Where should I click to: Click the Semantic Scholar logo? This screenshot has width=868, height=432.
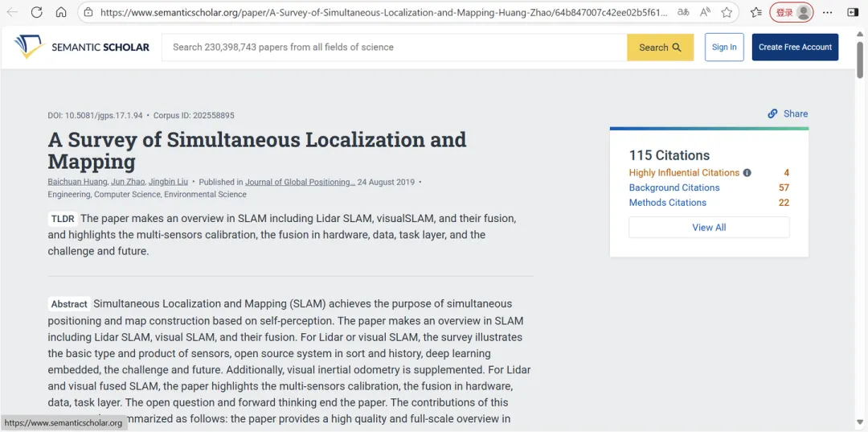pos(82,47)
